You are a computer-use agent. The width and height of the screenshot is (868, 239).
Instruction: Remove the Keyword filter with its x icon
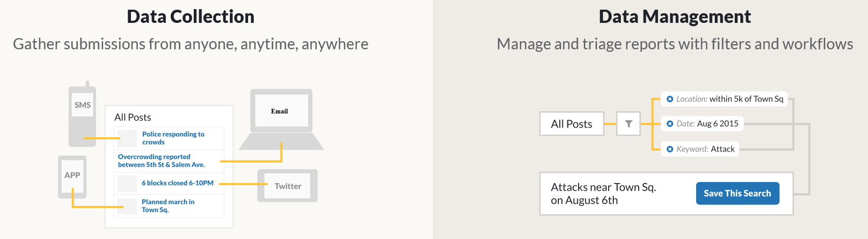670,149
